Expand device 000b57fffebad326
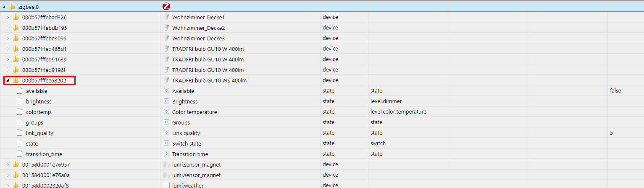644x188 pixels. (x=8, y=17)
